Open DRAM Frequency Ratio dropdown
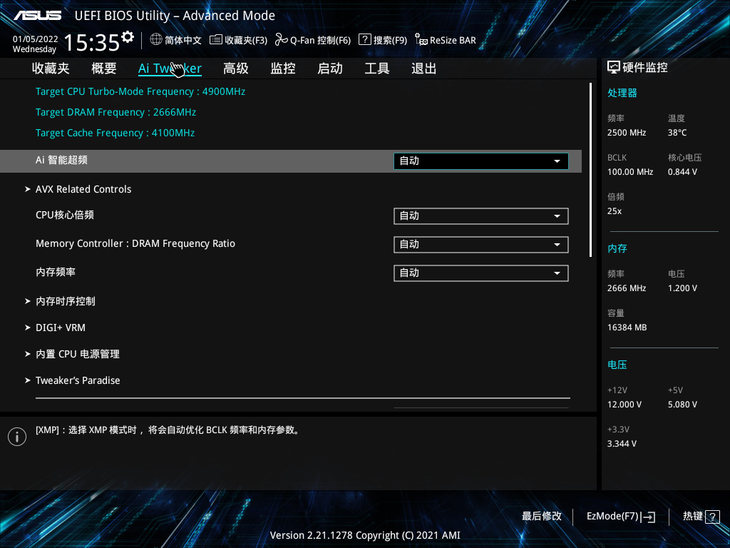 480,245
